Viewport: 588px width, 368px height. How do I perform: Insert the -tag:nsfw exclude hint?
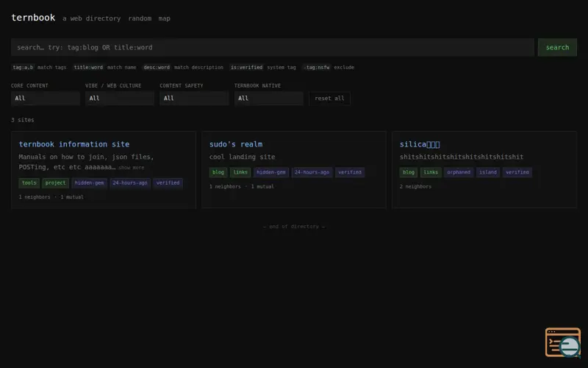[x=317, y=68]
